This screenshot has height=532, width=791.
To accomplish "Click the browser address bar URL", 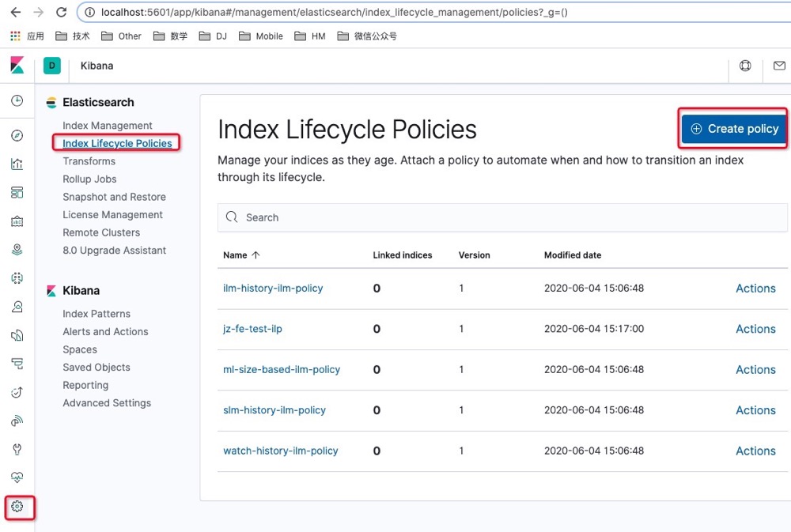I will pyautogui.click(x=334, y=12).
